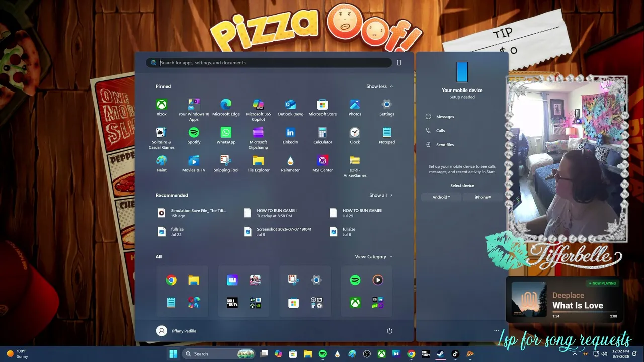Open pinned Movies & TV
This screenshot has width=644, height=362.
tap(194, 163)
